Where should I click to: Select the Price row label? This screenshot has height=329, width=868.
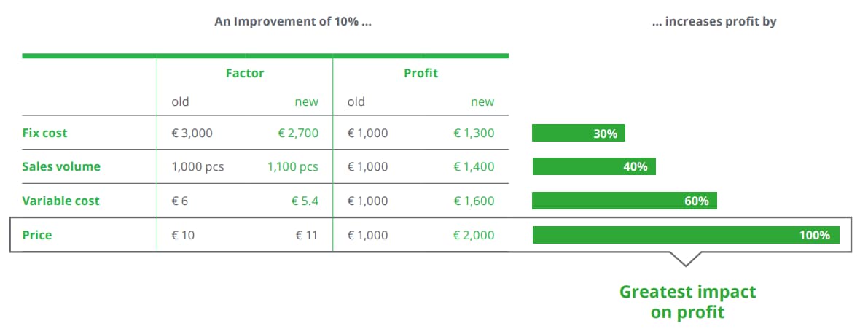(37, 235)
